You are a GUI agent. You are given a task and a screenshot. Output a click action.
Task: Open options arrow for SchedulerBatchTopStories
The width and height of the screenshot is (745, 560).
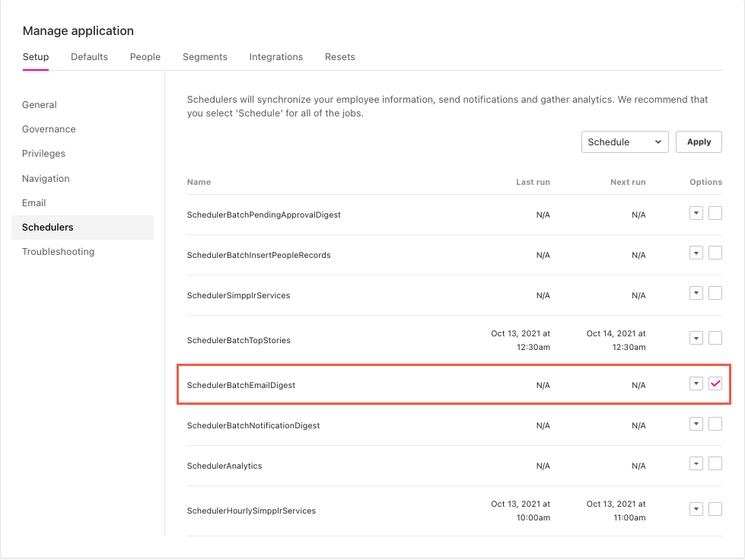[696, 338]
